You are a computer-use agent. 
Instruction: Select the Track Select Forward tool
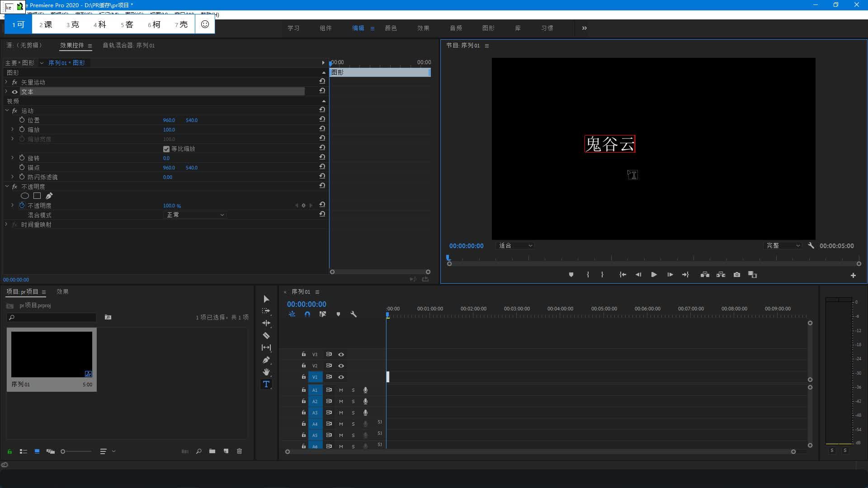[266, 311]
